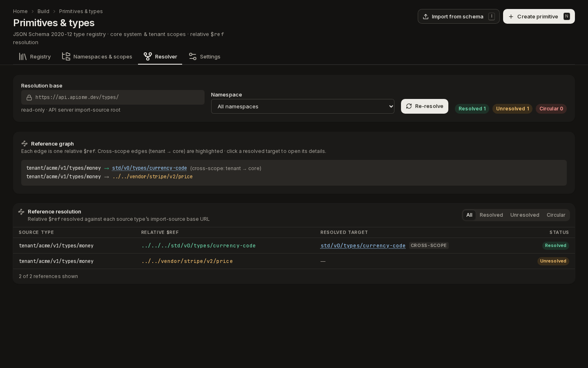Viewport: 588px width, 368px height.
Task: Click Create primitive button
Action: (x=539, y=16)
